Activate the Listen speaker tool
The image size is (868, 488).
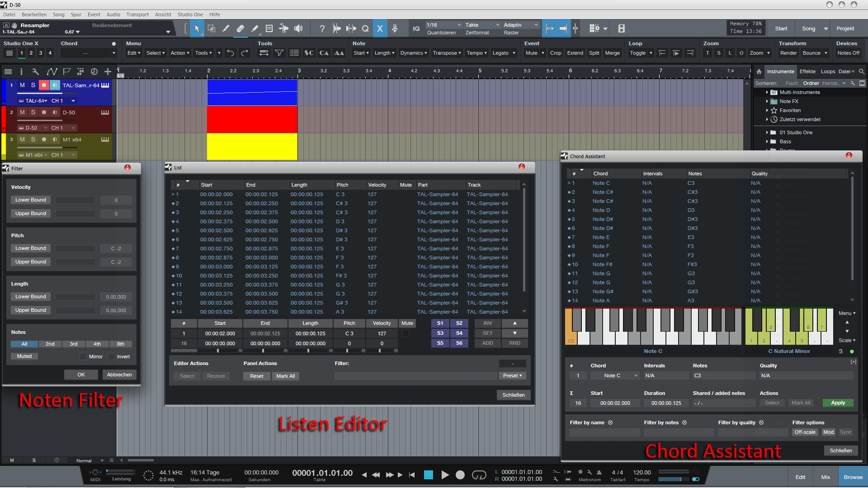click(x=298, y=29)
